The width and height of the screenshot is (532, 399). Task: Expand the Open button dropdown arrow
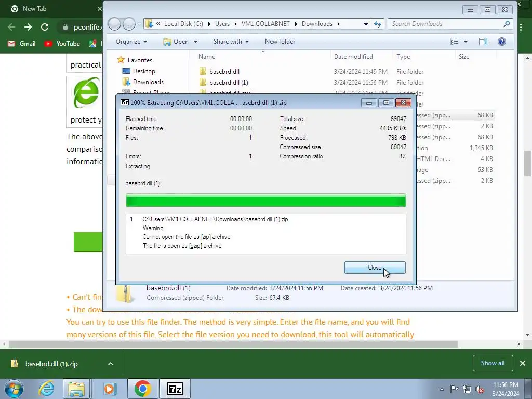(x=195, y=42)
